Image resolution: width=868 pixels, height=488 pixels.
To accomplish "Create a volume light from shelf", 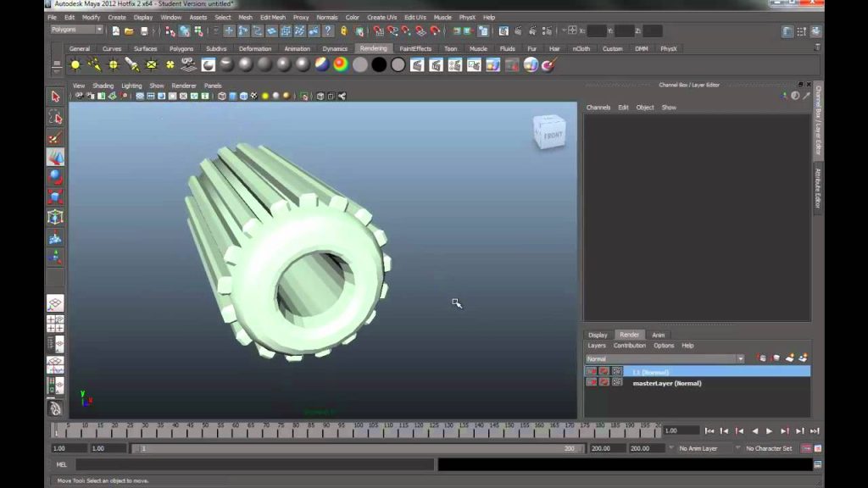I will pos(170,64).
